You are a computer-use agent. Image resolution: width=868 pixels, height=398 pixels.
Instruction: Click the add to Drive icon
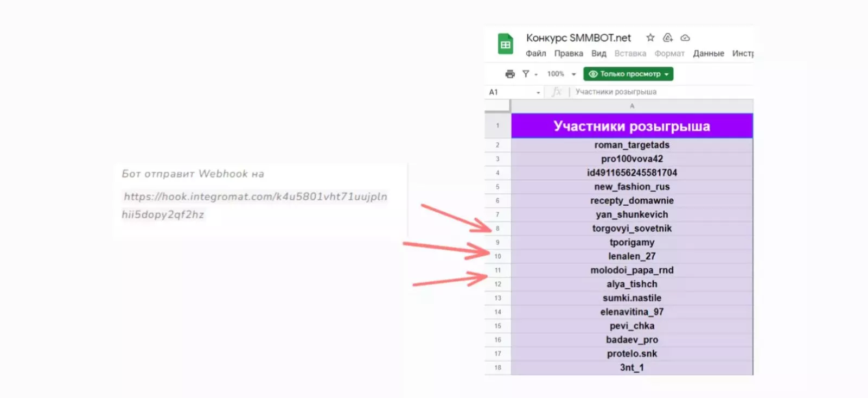(668, 37)
